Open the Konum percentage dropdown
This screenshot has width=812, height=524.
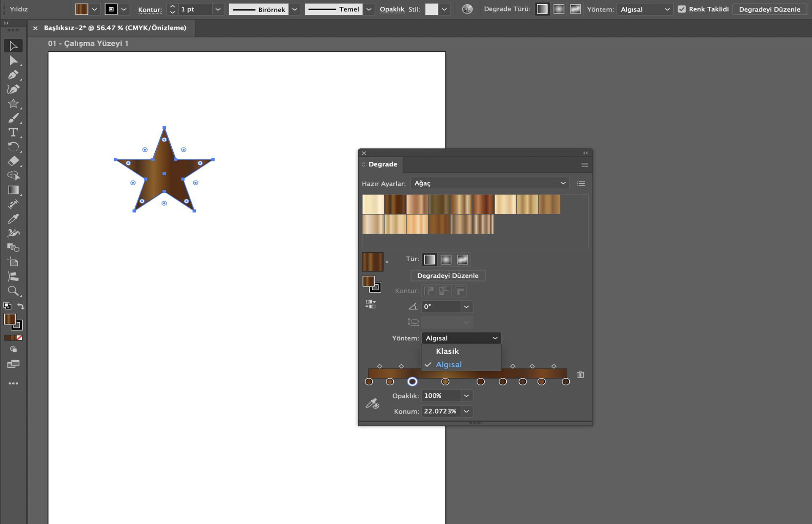pos(466,411)
